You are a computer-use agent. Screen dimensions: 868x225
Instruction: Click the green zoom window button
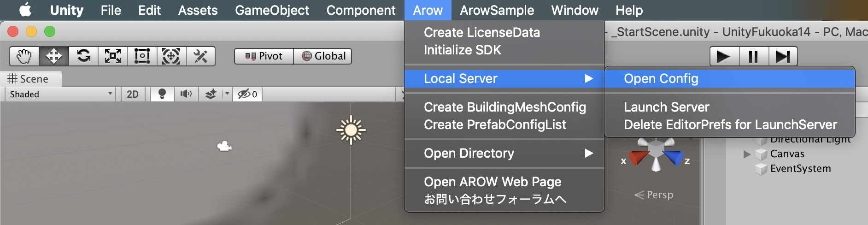(50, 31)
